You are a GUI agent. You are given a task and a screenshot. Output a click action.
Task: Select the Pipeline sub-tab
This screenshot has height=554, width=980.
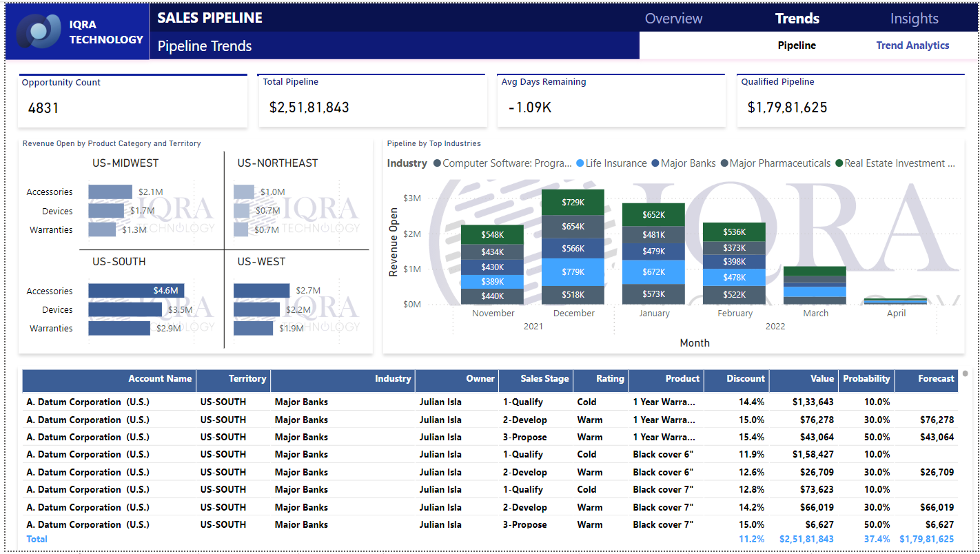pyautogui.click(x=797, y=45)
